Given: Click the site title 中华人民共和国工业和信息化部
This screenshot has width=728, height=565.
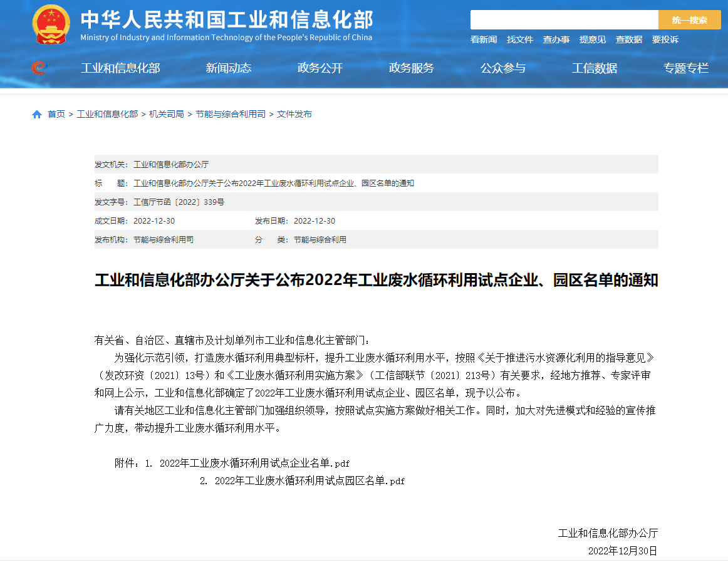Looking at the screenshot, I should 227,20.
